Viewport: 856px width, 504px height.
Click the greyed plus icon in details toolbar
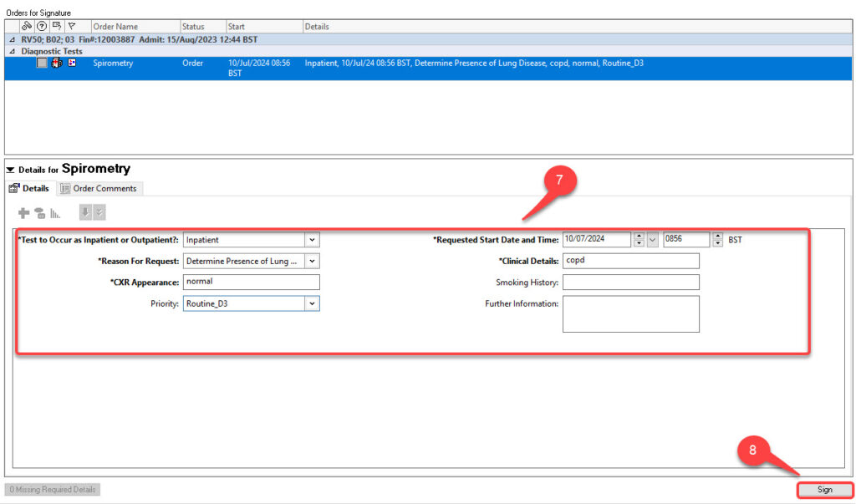[24, 213]
